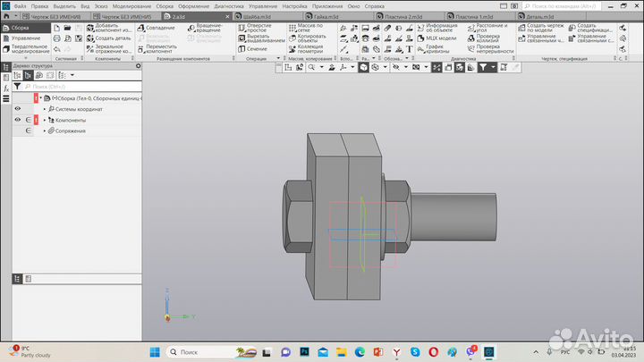This screenshot has width=644, height=362.
Task: Choose the Отверстие простое tool
Action: (x=241, y=28)
